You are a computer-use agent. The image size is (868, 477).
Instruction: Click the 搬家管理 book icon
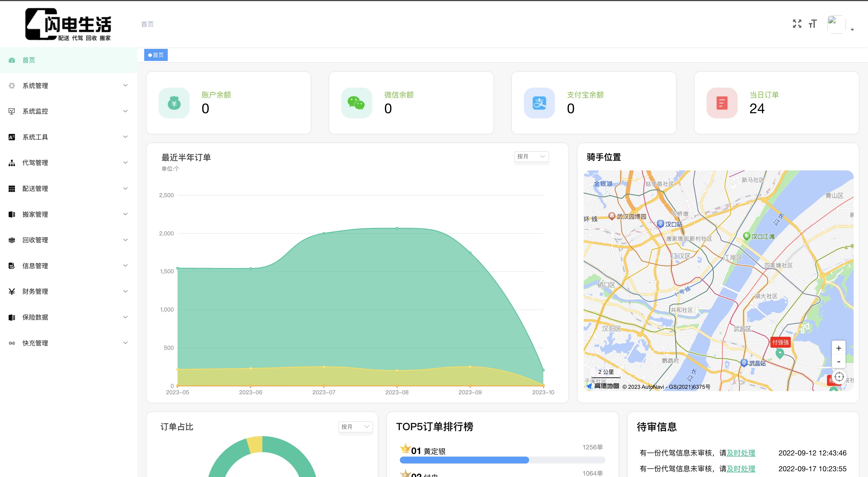click(12, 214)
